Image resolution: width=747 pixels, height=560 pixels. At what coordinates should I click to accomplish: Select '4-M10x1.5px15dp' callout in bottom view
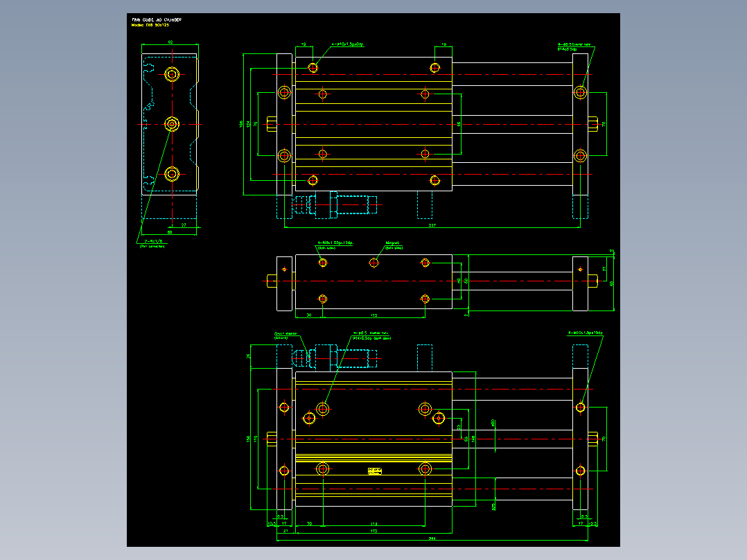point(586,333)
